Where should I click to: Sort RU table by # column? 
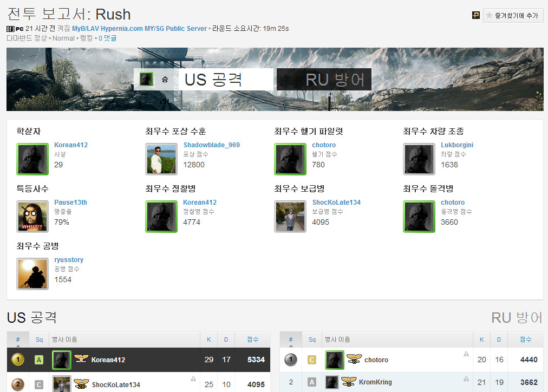point(291,339)
